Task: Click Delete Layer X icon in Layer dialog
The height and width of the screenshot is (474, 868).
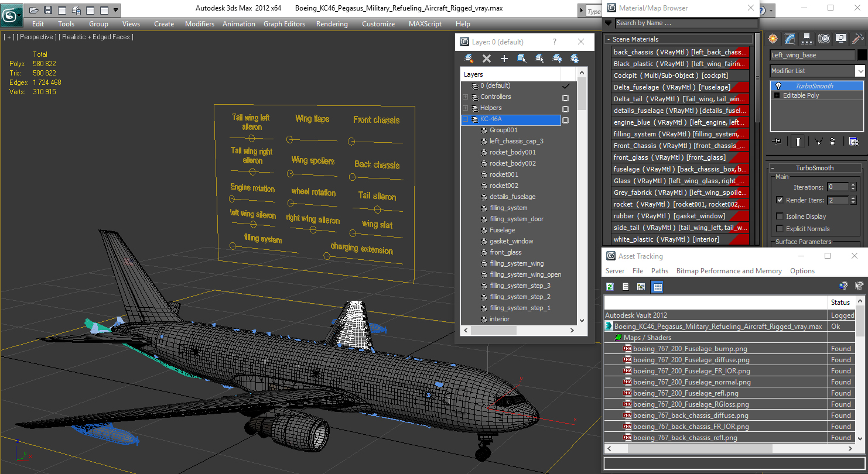Action: pyautogui.click(x=486, y=59)
